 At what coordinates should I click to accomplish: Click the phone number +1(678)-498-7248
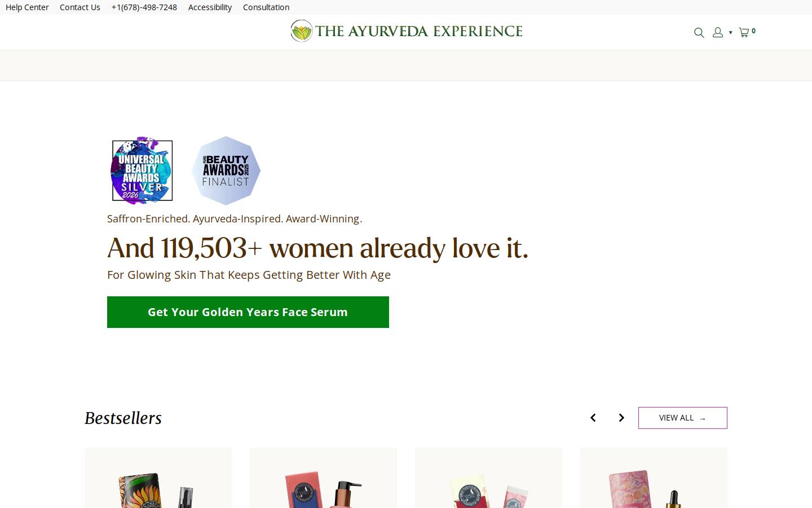pyautogui.click(x=144, y=7)
